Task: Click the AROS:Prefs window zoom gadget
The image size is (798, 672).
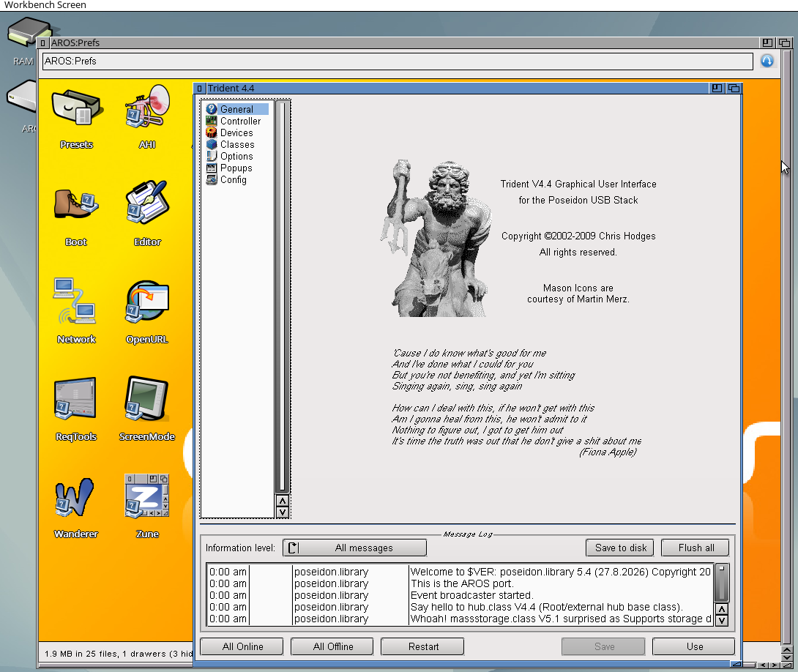Action: click(767, 42)
